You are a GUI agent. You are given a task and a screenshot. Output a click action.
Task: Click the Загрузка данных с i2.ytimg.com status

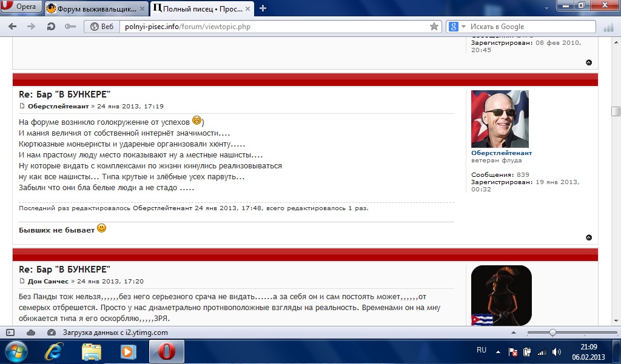pyautogui.click(x=115, y=333)
